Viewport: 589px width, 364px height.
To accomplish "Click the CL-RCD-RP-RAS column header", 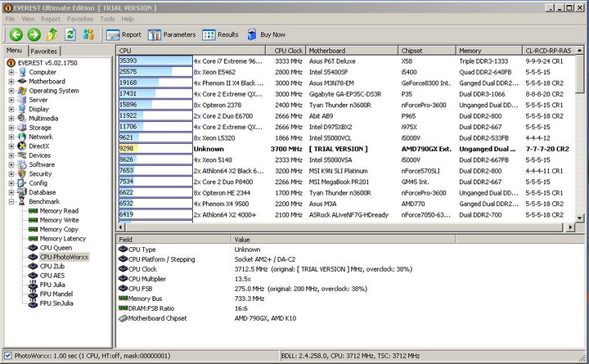I will [549, 51].
